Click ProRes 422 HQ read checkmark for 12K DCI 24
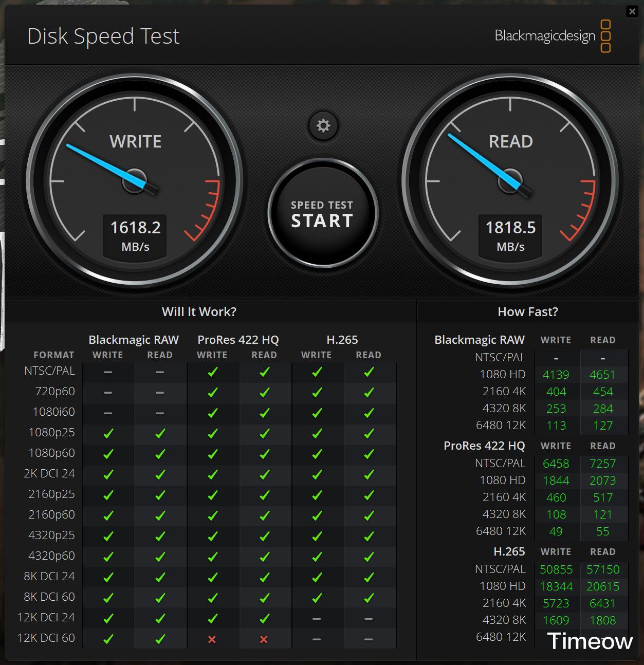644x665 pixels. (264, 618)
